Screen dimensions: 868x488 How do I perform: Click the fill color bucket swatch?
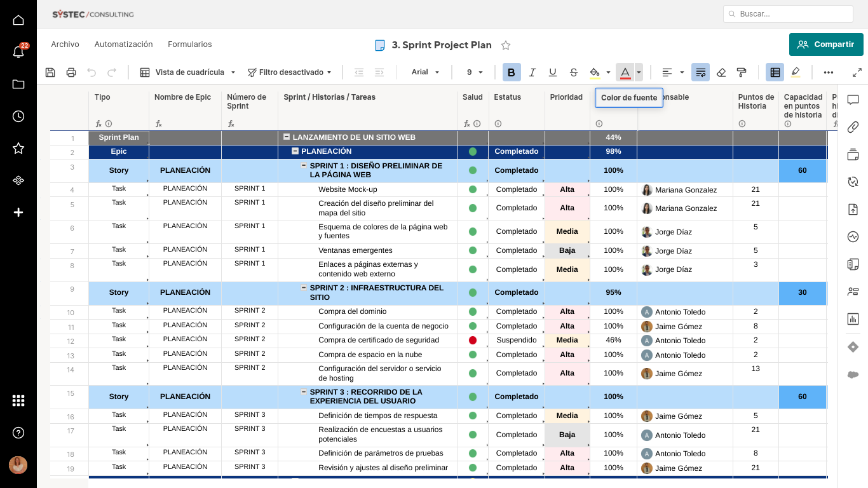pyautogui.click(x=595, y=72)
